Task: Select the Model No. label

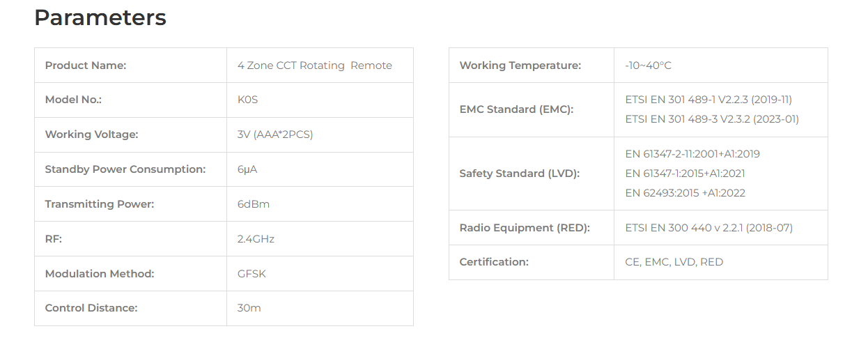Action: pyautogui.click(x=73, y=100)
